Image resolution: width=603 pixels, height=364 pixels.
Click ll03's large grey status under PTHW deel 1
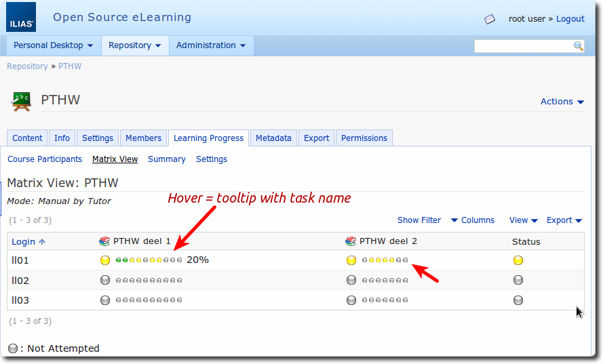pyautogui.click(x=105, y=300)
